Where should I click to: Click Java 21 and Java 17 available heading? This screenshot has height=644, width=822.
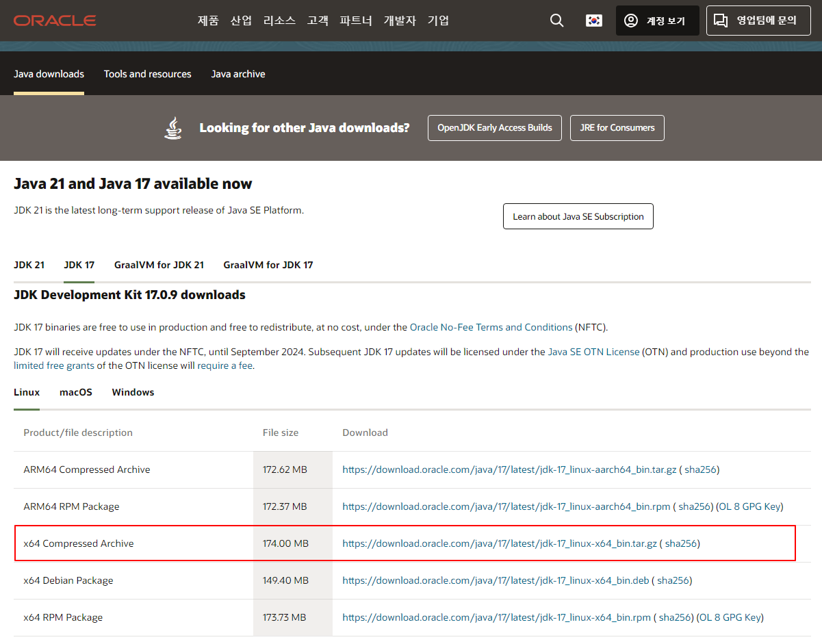click(x=133, y=183)
